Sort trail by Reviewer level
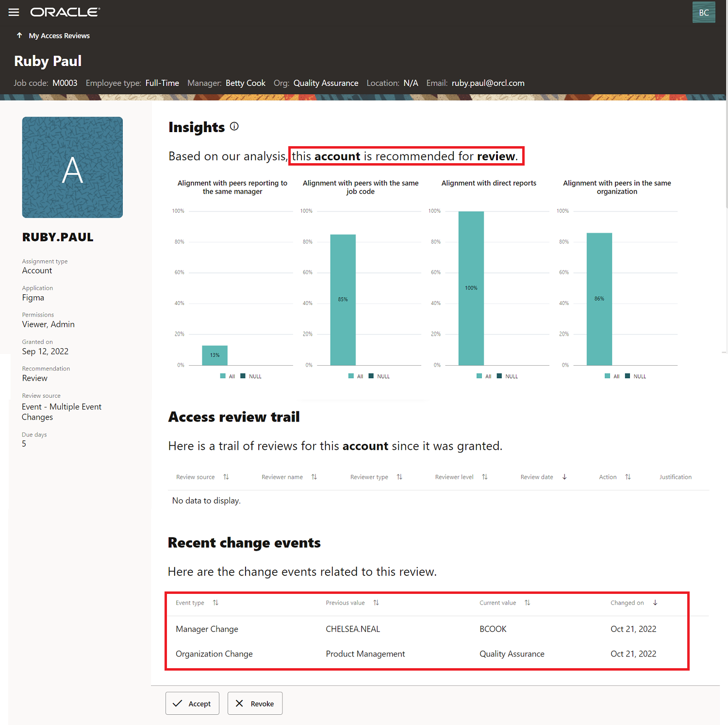 pos(485,477)
